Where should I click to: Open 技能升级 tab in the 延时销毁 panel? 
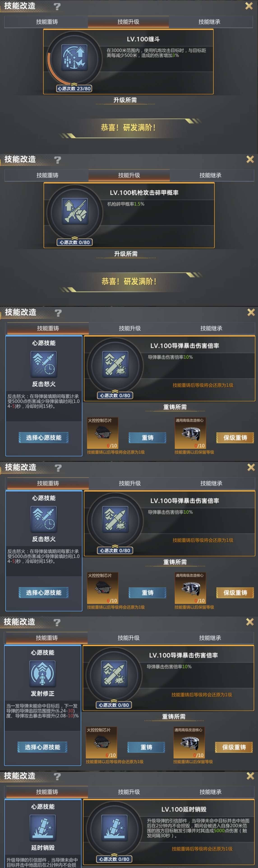129,792
